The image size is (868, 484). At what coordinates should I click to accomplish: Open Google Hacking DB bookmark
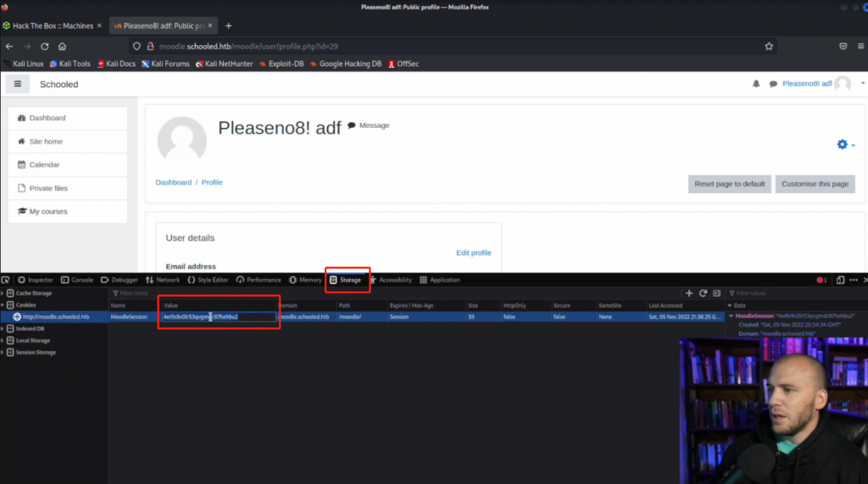346,64
